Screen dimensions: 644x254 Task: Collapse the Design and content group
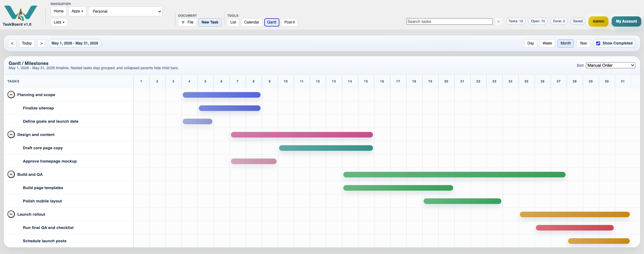[11, 134]
